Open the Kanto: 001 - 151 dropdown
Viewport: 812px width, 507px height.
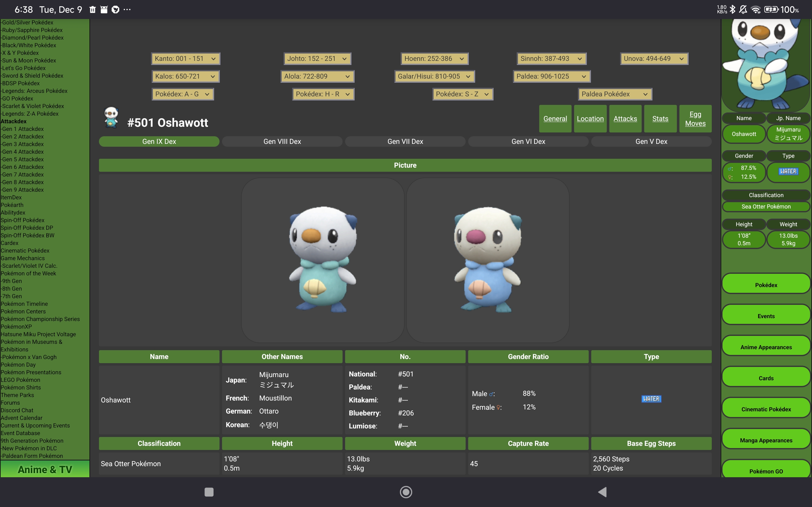click(x=185, y=59)
